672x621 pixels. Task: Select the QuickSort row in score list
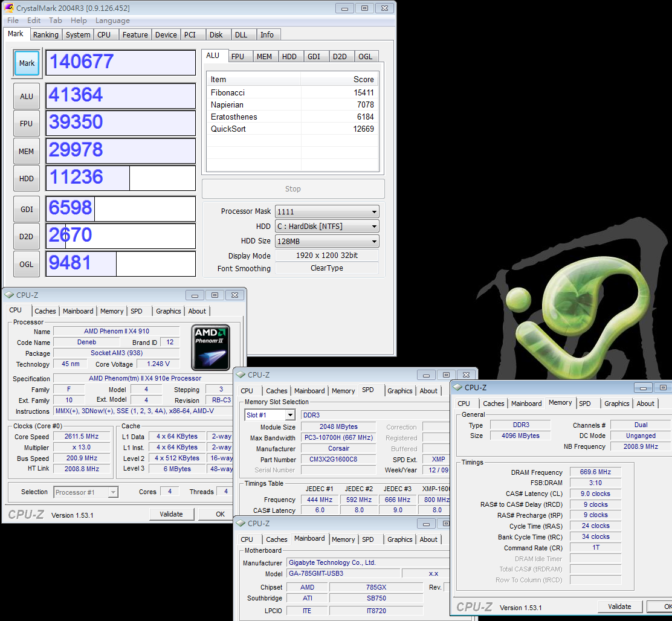coord(292,129)
